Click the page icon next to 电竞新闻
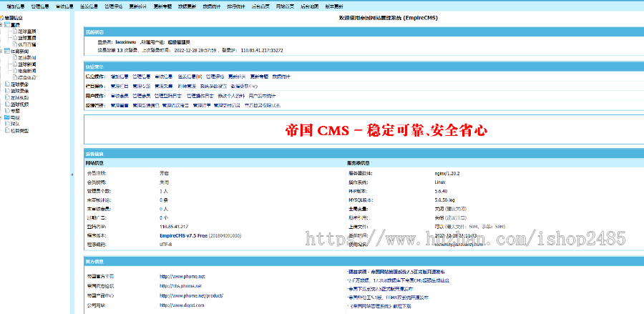Viewport: 644px width, 314px height. [x=15, y=71]
